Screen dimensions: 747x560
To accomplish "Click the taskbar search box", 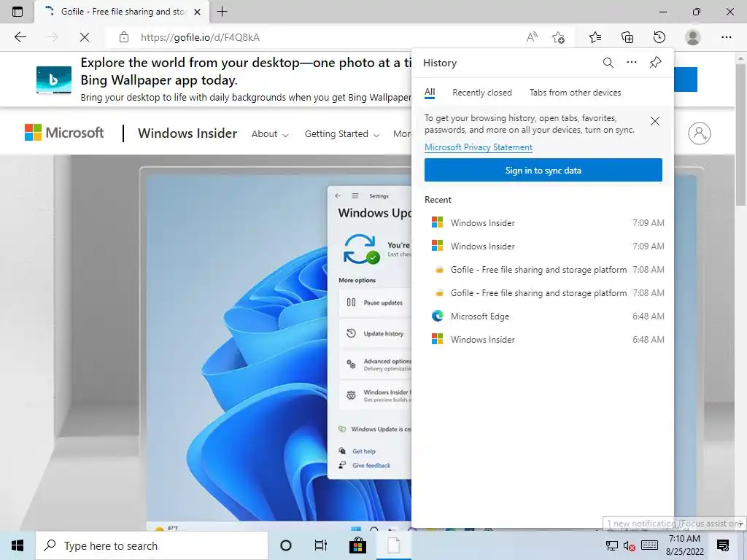I will [x=152, y=545].
